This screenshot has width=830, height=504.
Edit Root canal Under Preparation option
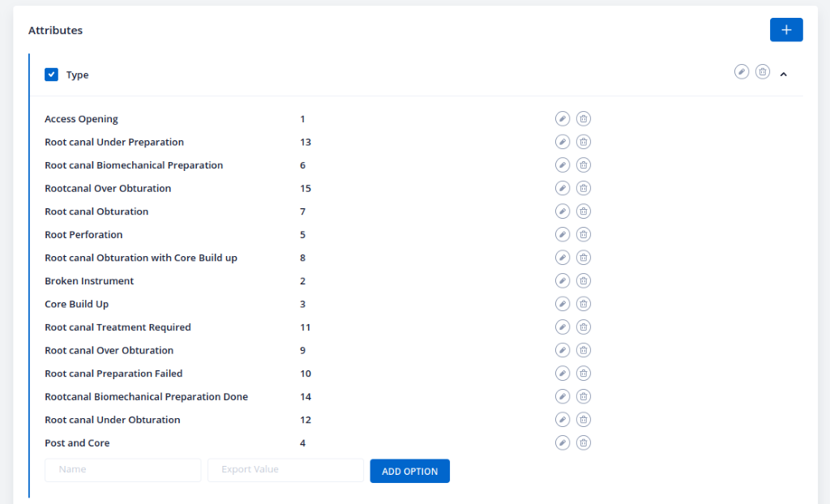coord(563,142)
